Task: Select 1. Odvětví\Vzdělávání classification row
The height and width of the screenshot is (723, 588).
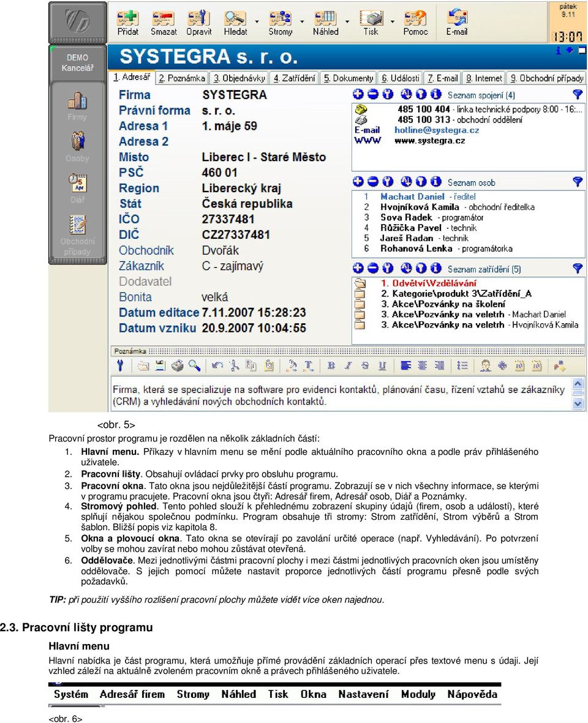Action: [x=428, y=283]
